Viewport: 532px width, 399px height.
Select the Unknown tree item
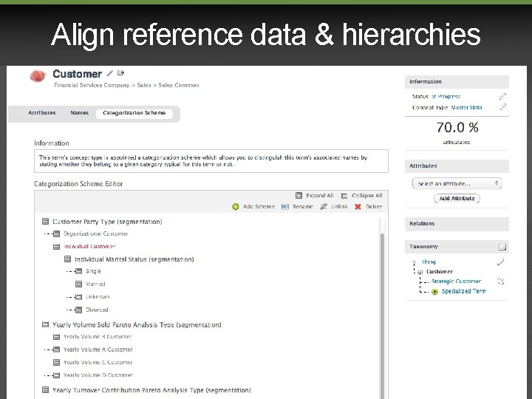(x=98, y=297)
